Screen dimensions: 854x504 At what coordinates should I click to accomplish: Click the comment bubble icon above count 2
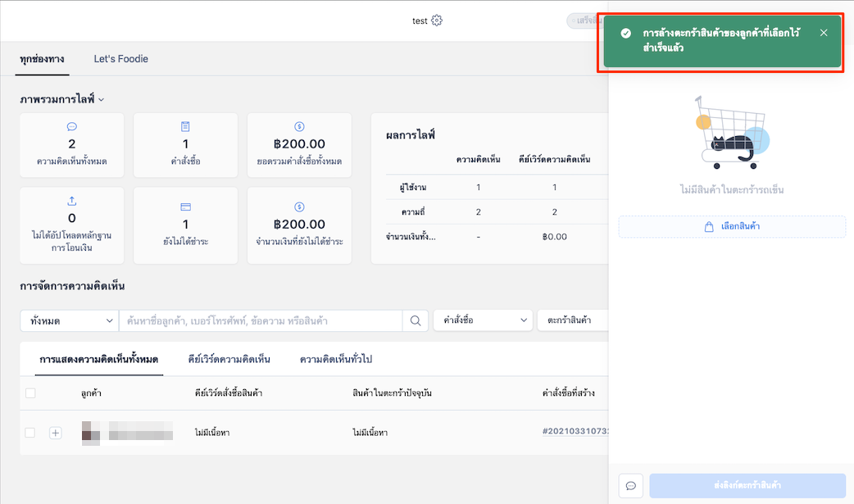(72, 126)
